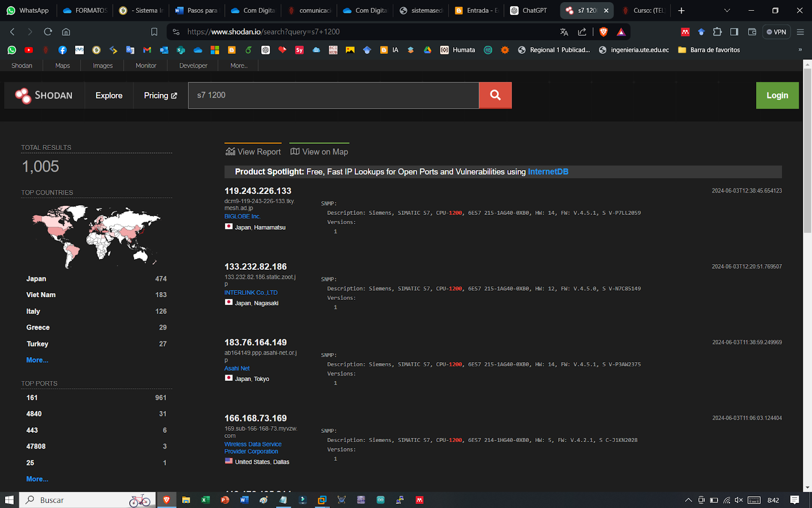
Task: Open the tab list dropdown arrow
Action: (x=727, y=10)
